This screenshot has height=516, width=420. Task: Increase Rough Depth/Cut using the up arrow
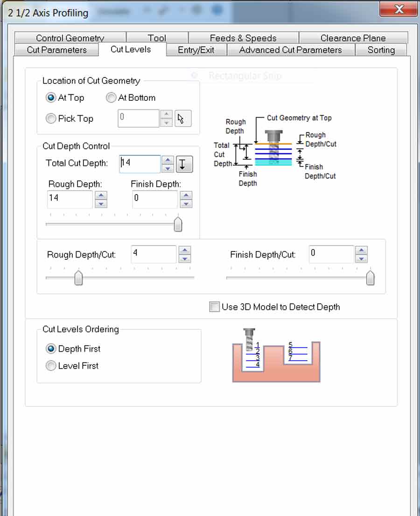185,251
